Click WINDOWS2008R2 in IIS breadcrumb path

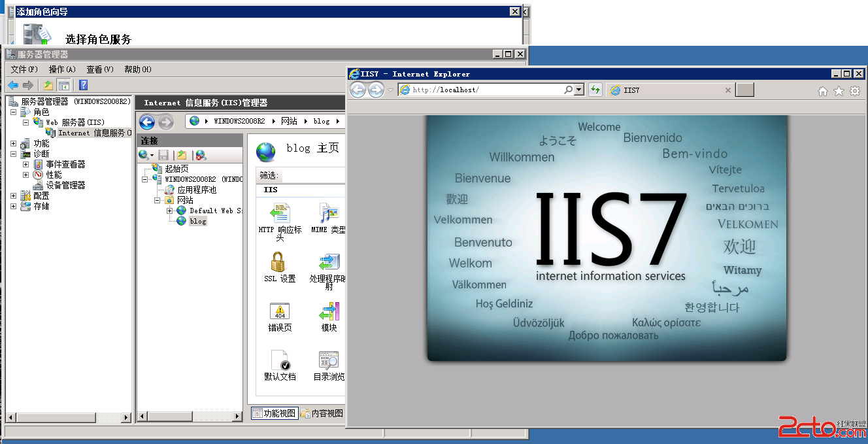[239, 121]
